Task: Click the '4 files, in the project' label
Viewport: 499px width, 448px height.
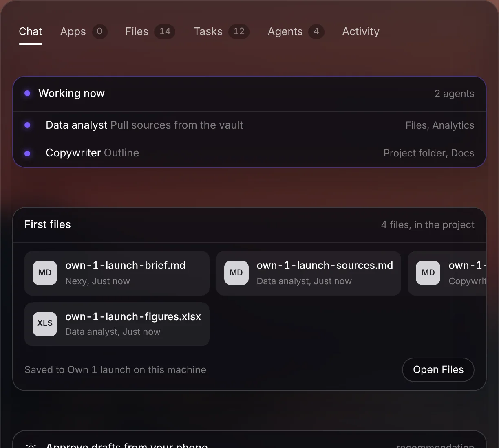Action: pos(428,225)
